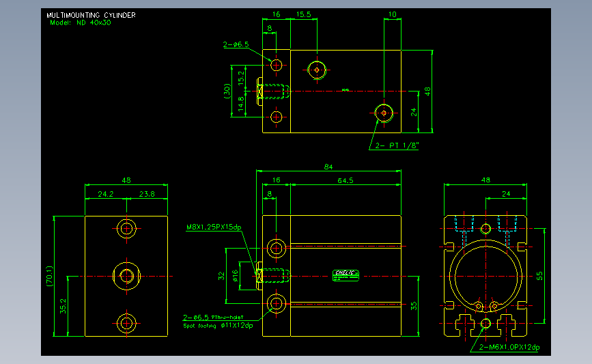Select the 24.2 dimension in the left view

106,194
